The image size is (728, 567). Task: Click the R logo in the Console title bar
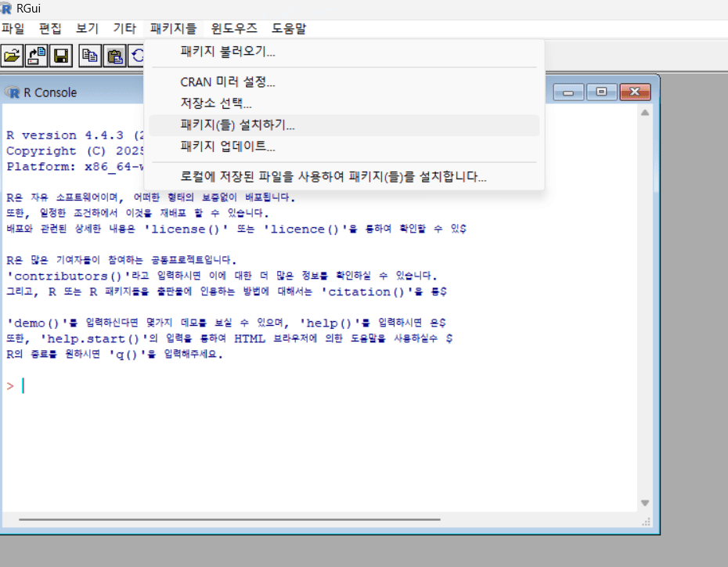click(13, 92)
